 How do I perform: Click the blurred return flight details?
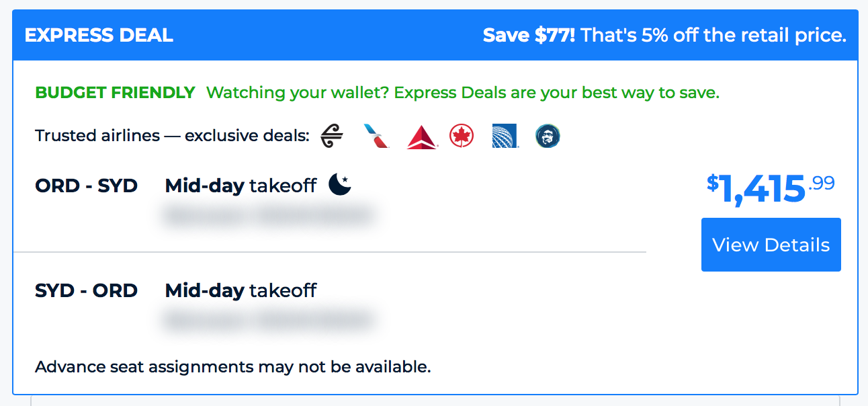pyautogui.click(x=267, y=320)
